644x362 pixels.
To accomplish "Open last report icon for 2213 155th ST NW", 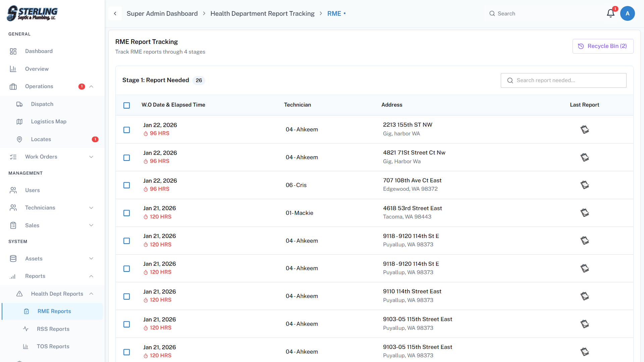I will tap(585, 129).
